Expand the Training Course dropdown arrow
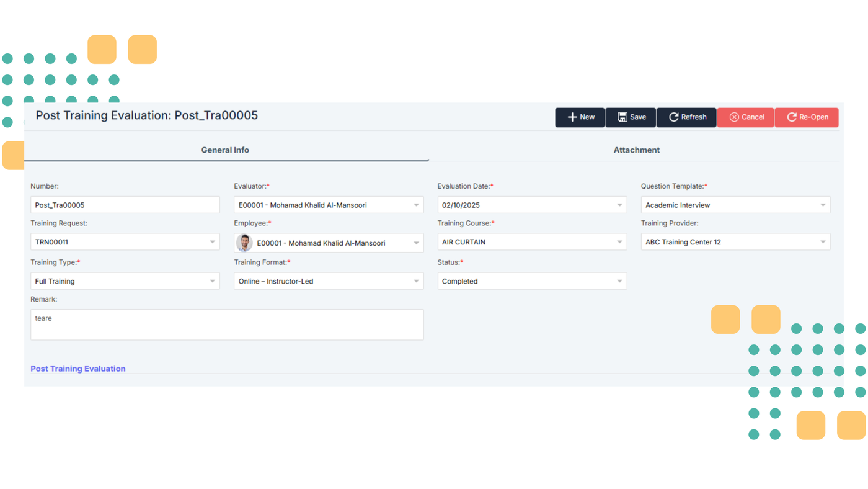Viewport: 868px width, 489px height. [619, 242]
